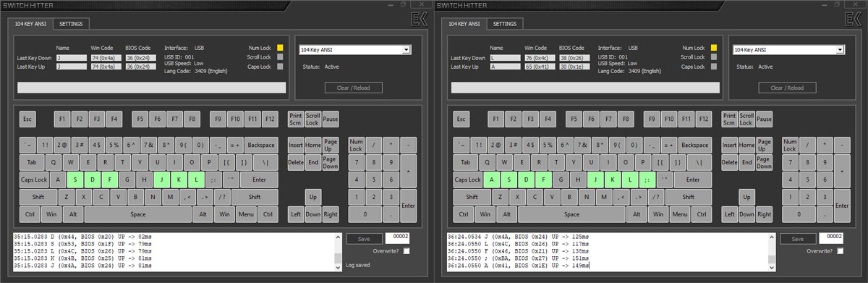The width and height of the screenshot is (868, 283).
Task: Click highlighted A key in right window
Action: pos(492,179)
